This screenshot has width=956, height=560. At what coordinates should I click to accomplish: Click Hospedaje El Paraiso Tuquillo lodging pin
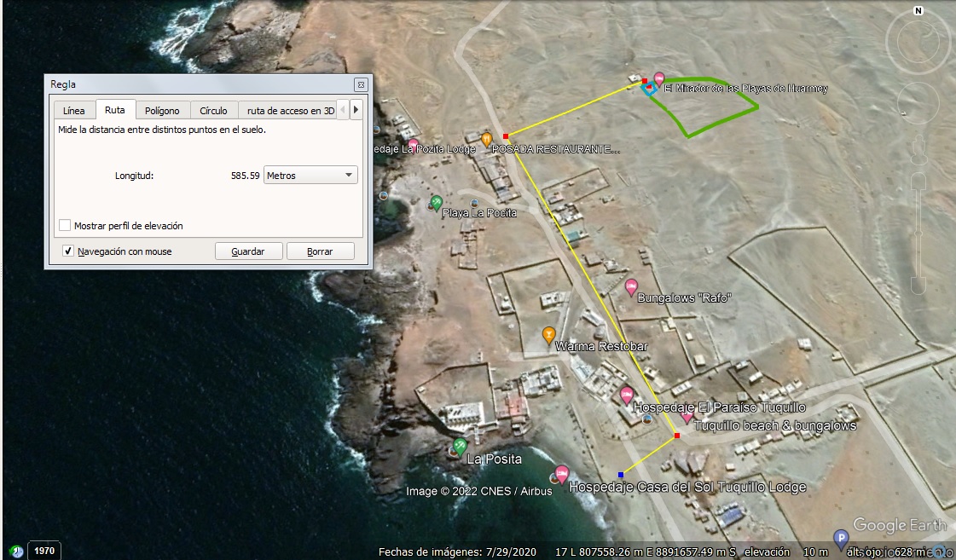tap(626, 395)
